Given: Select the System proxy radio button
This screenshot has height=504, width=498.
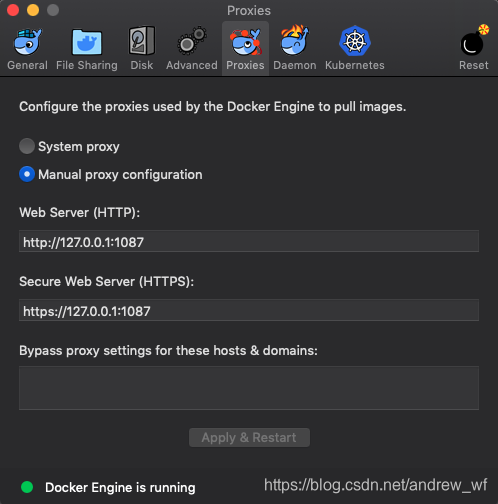Looking at the screenshot, I should coord(27,146).
